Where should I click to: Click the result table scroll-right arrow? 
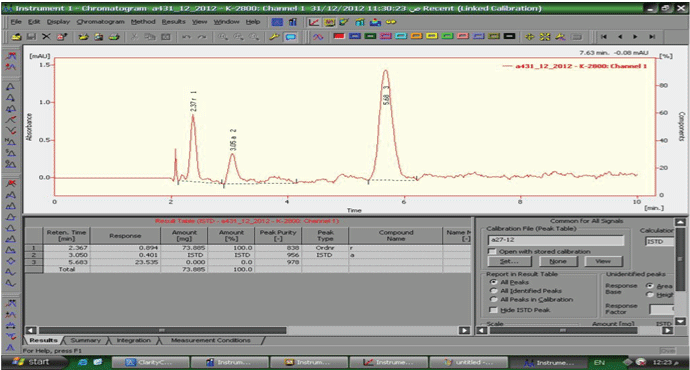pyautogui.click(x=464, y=330)
